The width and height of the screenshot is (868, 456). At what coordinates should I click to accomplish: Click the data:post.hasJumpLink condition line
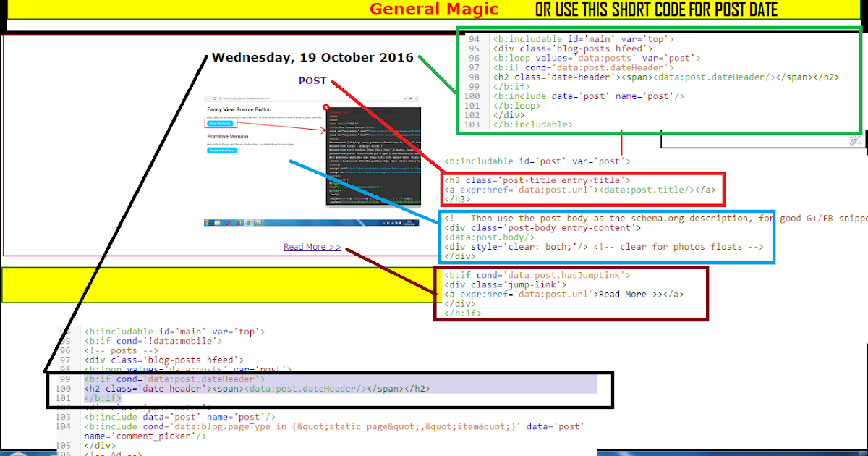tap(537, 275)
